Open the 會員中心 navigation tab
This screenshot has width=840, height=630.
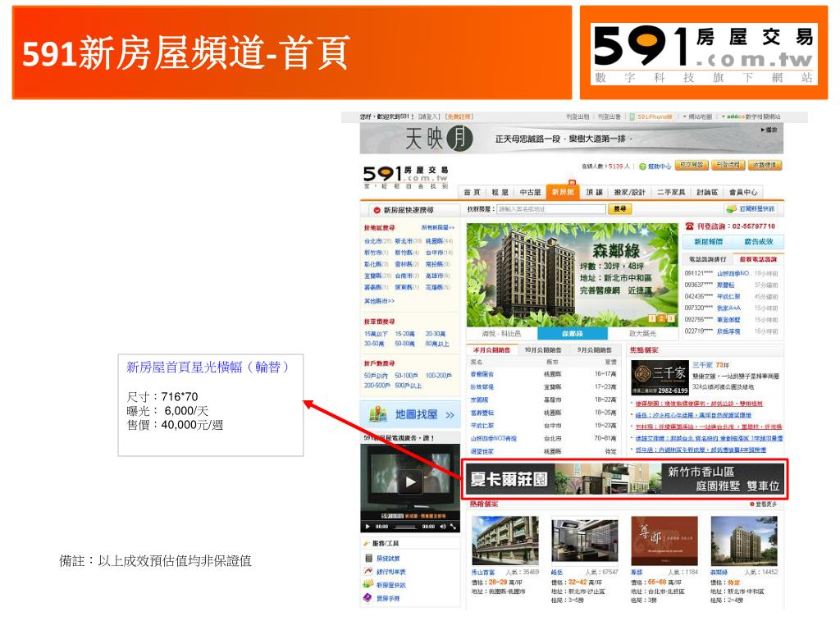(743, 192)
